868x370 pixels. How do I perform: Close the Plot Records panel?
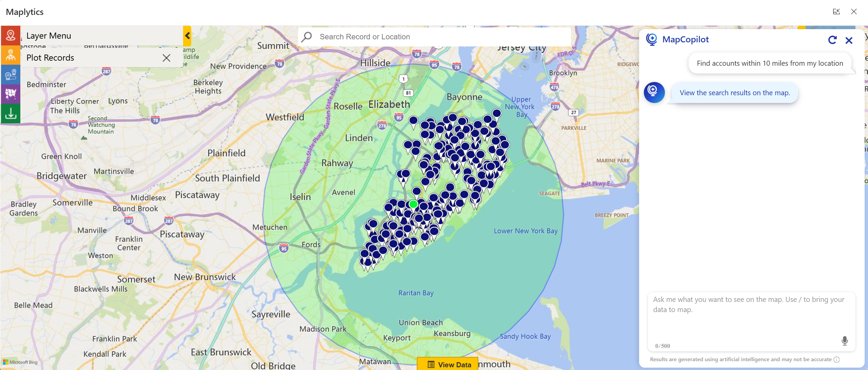click(166, 58)
